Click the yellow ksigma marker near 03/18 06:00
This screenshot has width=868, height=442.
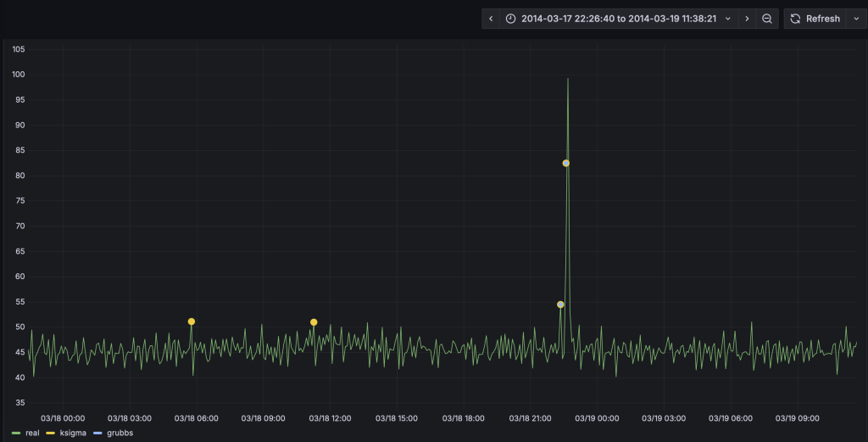(x=192, y=322)
